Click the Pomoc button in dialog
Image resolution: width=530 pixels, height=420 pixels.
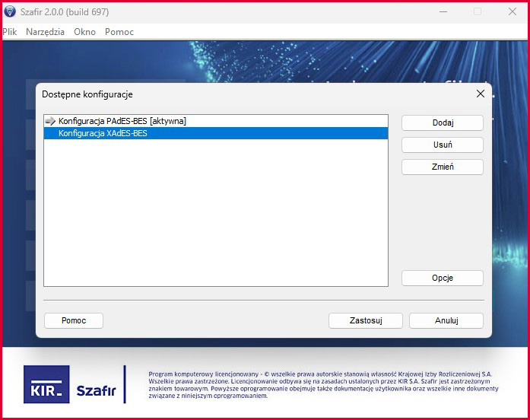pos(74,320)
